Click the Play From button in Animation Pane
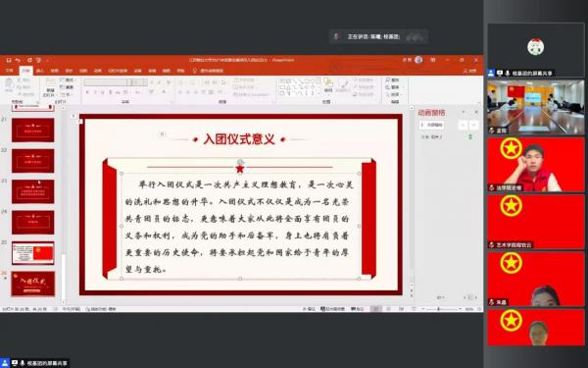 [x=432, y=125]
